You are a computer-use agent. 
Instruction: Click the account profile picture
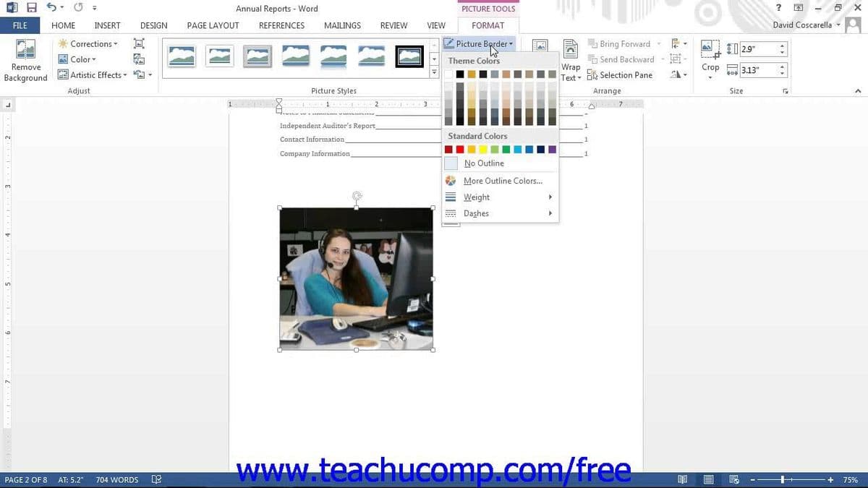854,25
